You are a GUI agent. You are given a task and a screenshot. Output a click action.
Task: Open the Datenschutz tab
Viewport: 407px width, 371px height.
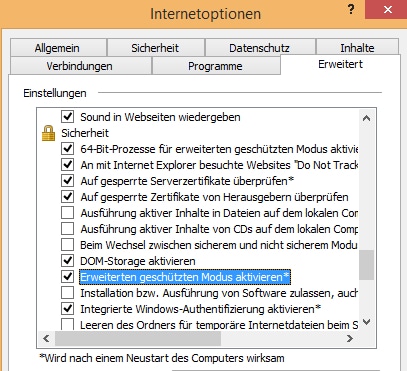coord(260,48)
